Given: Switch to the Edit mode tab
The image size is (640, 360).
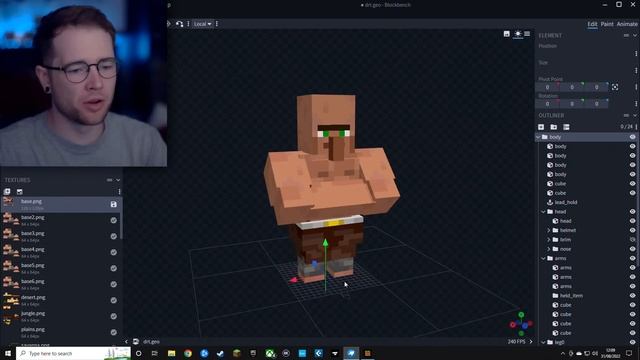Looking at the screenshot, I should [592, 24].
